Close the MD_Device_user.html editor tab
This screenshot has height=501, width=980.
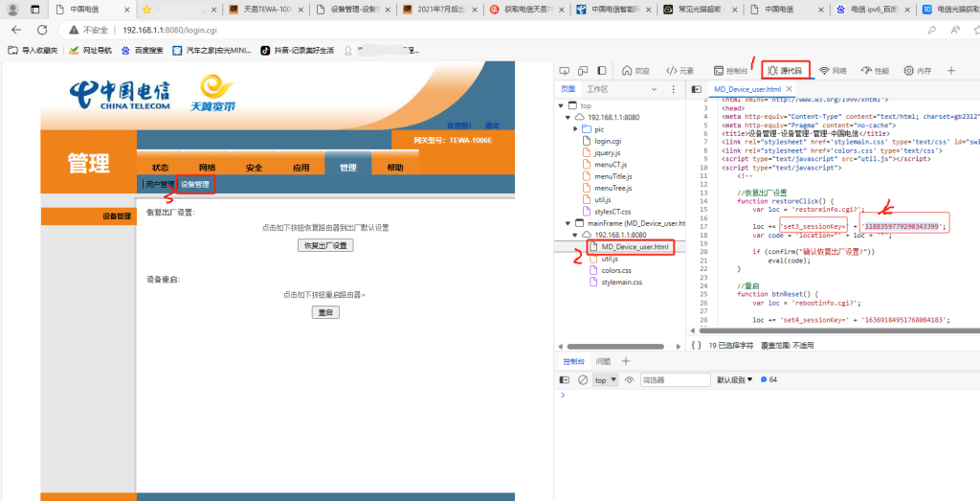click(789, 89)
